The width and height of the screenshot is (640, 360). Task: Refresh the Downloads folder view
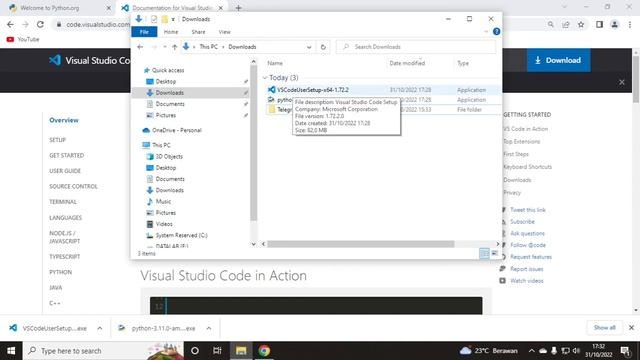[323, 47]
